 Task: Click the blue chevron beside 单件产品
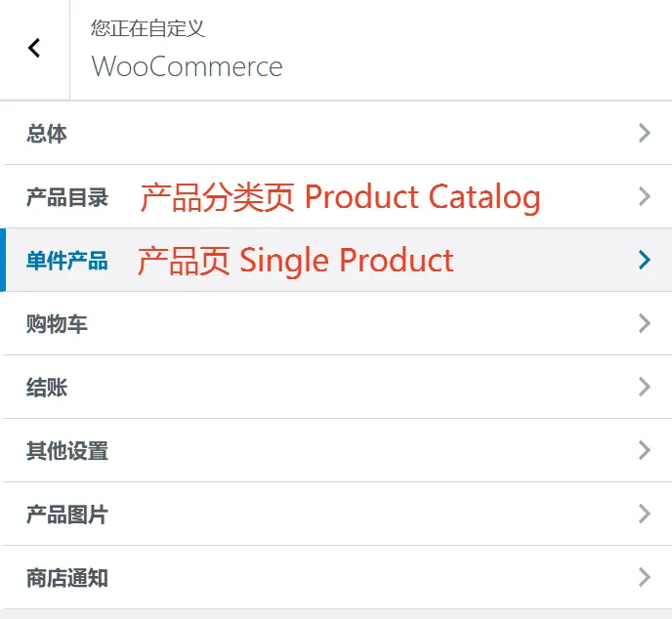coord(644,260)
